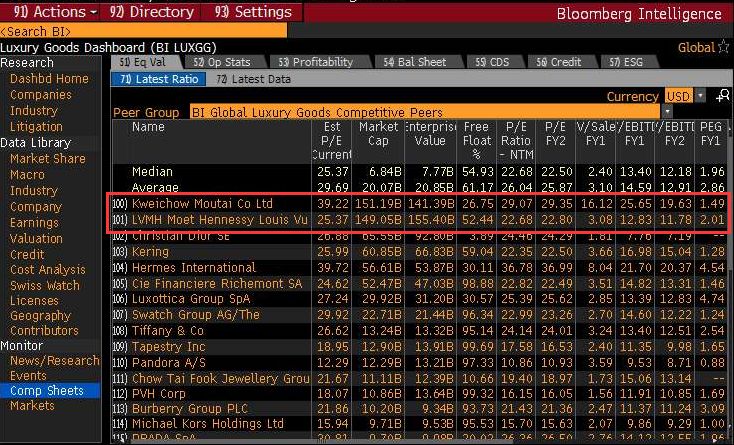Sort by the Free Float % column header
Image resolution: width=734 pixels, height=445 pixels.
tap(477, 140)
